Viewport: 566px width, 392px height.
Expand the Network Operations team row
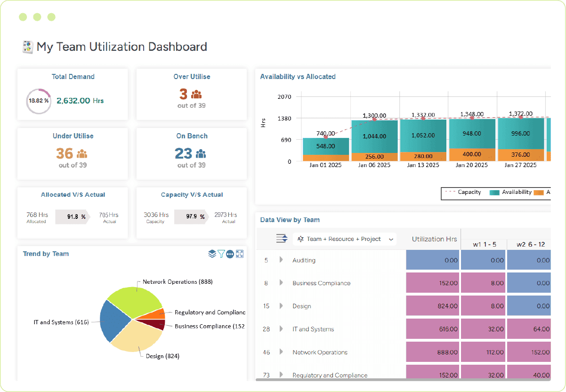[280, 352]
